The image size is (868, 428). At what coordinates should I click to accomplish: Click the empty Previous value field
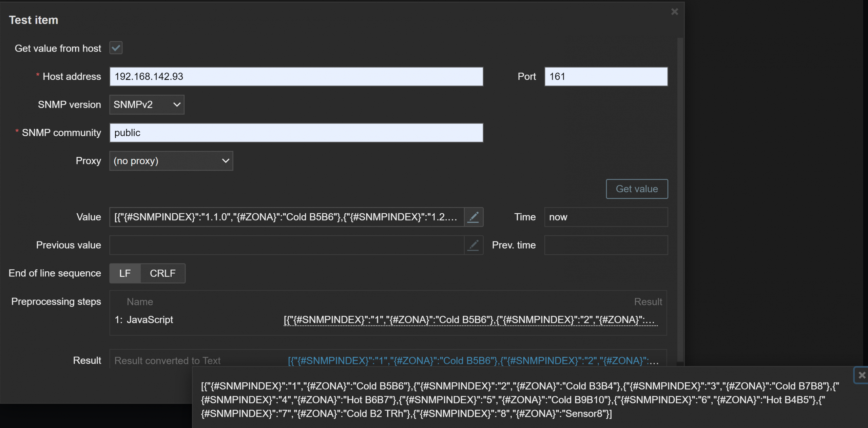coord(287,245)
